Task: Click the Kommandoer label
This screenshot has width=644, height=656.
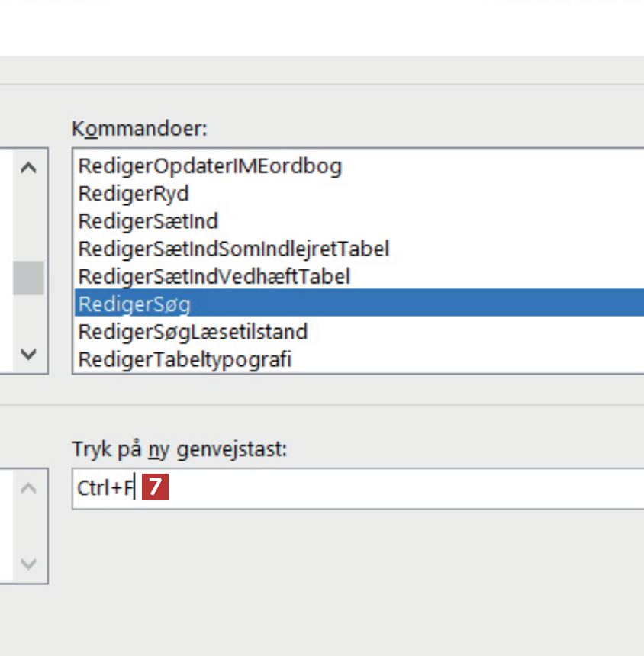Action: [139, 128]
